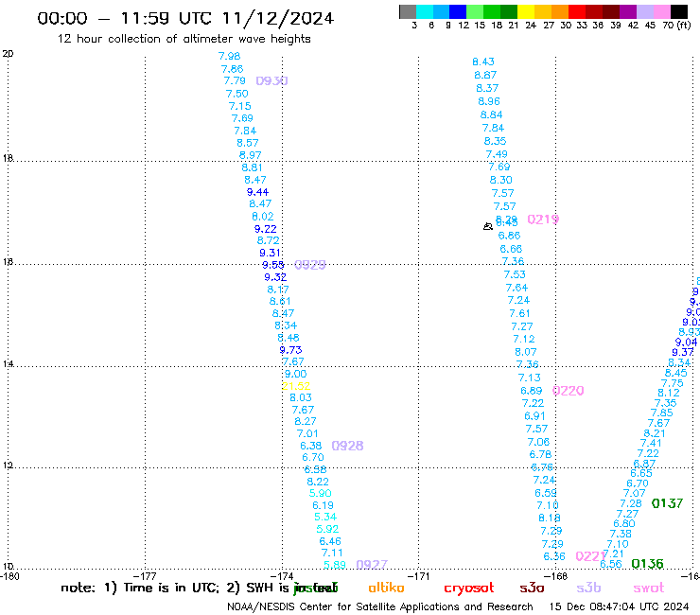
Task: Select the yellow swatch above the 24 ft label
Action: (525, 11)
